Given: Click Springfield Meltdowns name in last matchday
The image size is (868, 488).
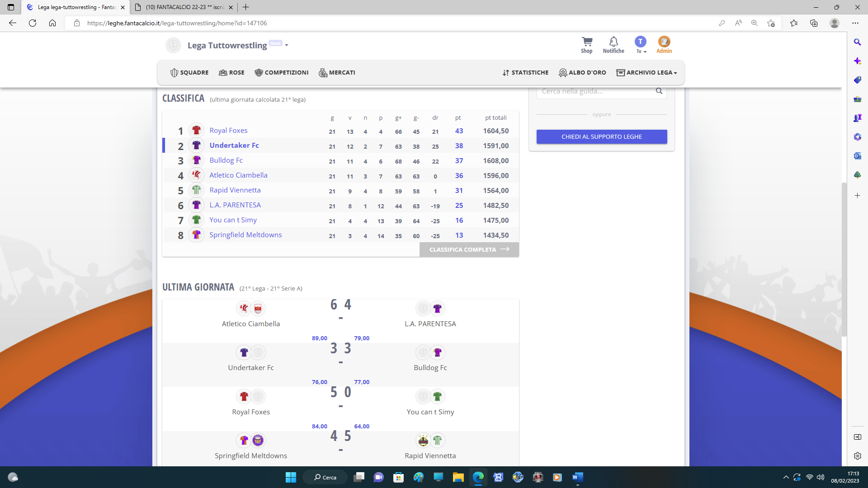Looking at the screenshot, I should click(x=251, y=456).
